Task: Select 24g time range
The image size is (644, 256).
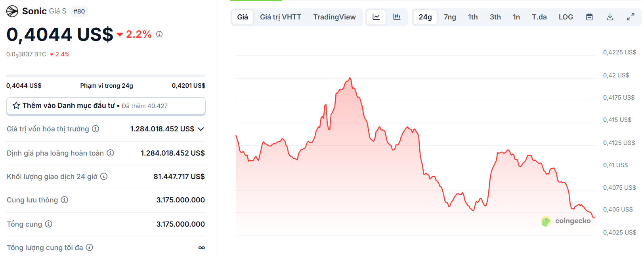Action: 425,17
